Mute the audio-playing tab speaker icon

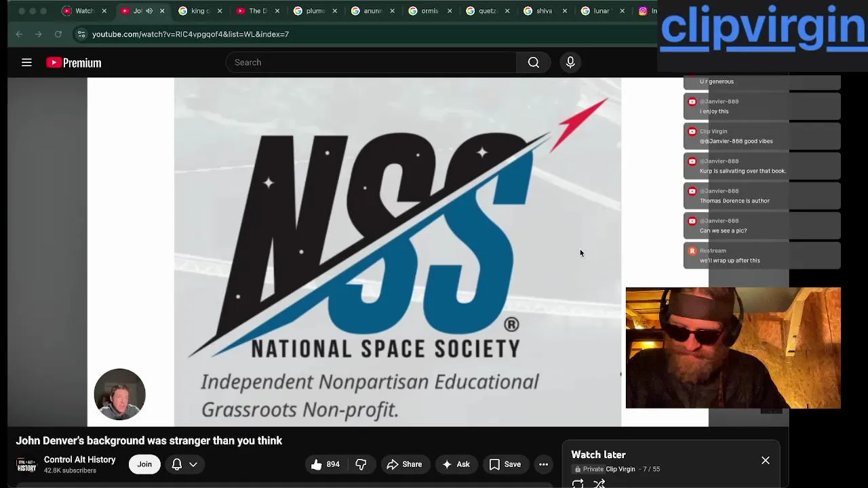tap(149, 11)
